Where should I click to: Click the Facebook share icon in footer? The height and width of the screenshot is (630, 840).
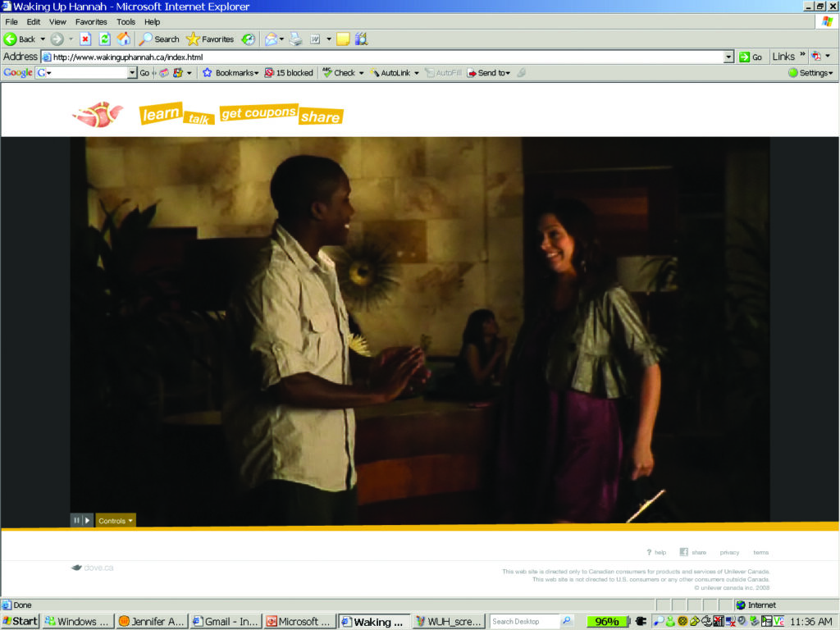tap(683, 552)
